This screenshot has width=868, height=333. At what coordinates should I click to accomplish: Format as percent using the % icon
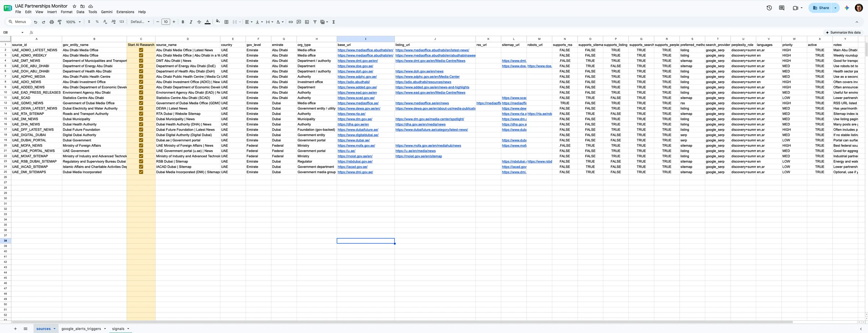pyautogui.click(x=97, y=22)
